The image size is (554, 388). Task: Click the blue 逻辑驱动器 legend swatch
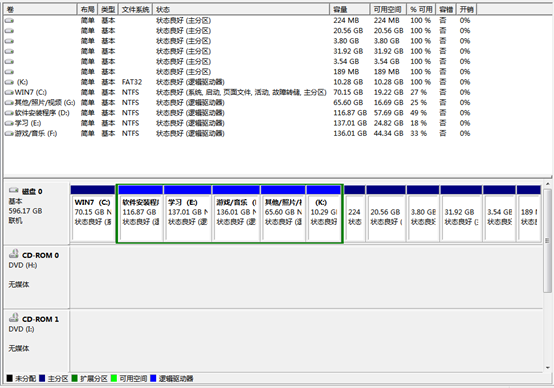(x=153, y=378)
